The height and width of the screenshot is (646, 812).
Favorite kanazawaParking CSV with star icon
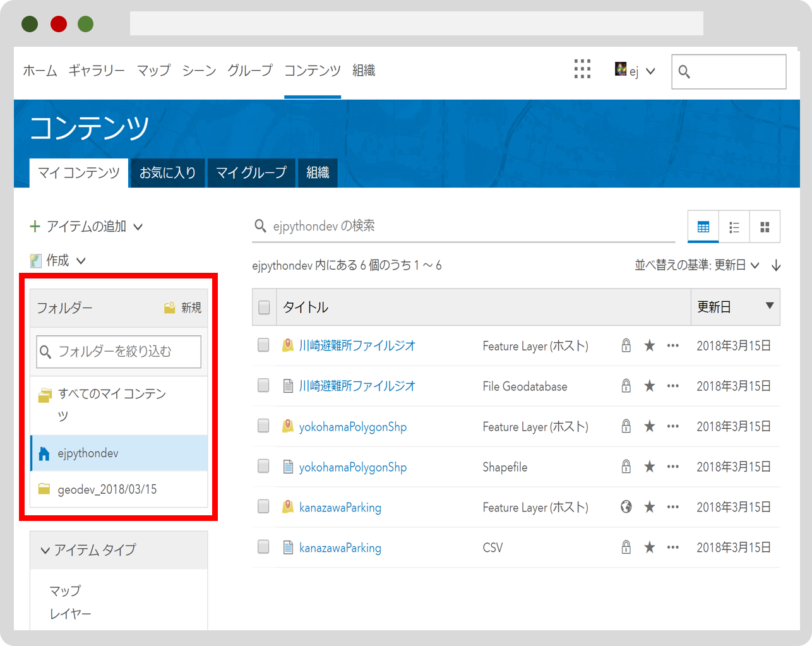tap(649, 547)
